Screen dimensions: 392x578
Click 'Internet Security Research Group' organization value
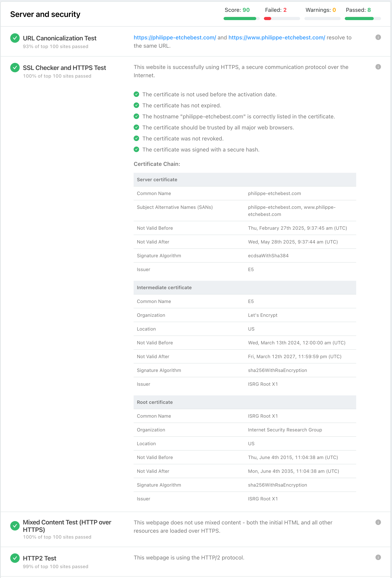[x=285, y=430]
